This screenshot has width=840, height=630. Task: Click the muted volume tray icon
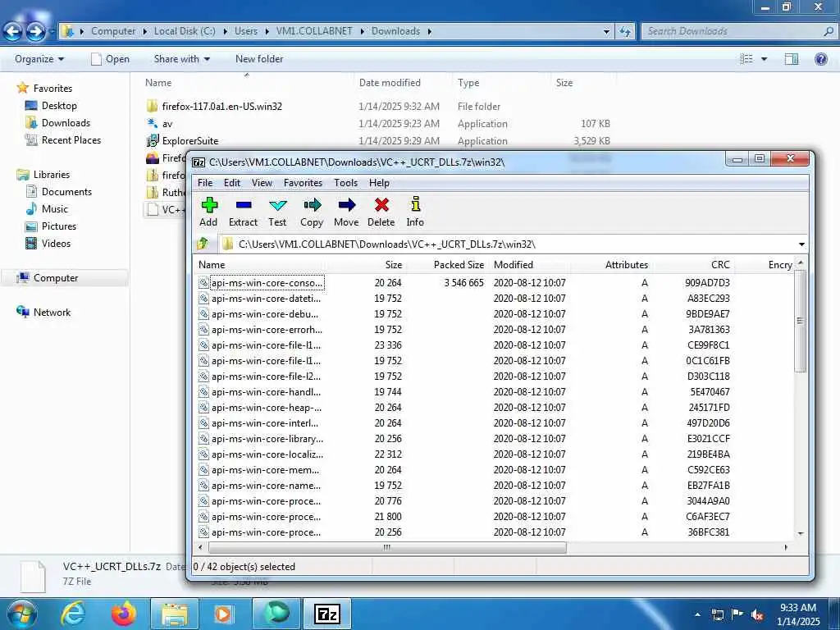pyautogui.click(x=757, y=614)
